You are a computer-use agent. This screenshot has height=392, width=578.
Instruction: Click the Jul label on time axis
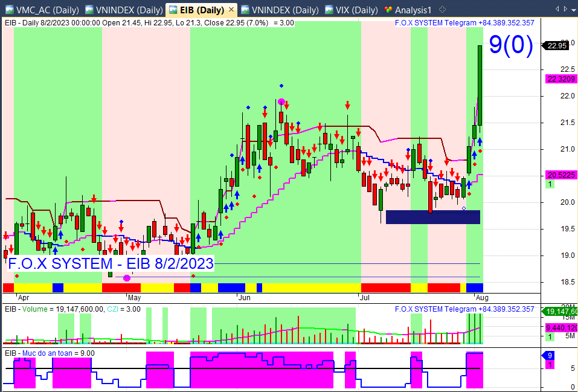(x=365, y=298)
